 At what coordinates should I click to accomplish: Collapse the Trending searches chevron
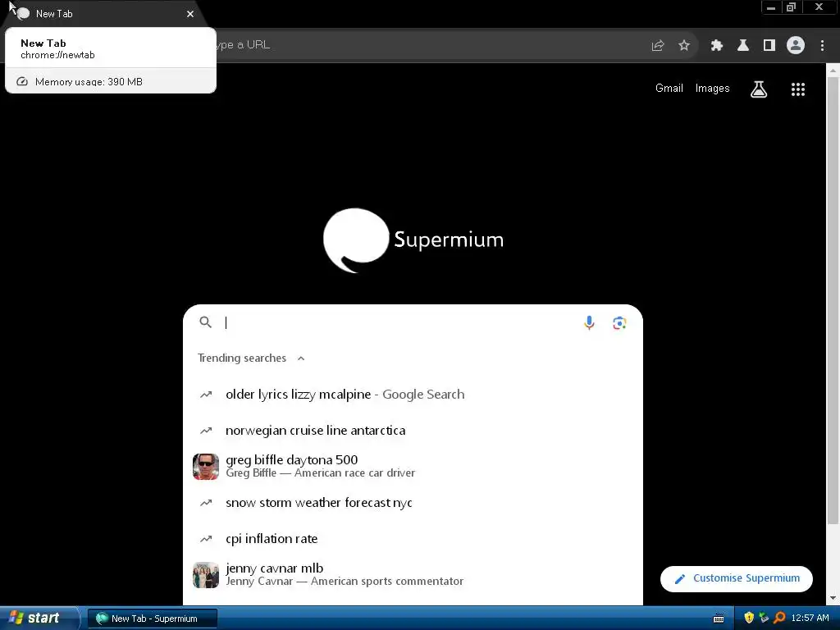(301, 358)
